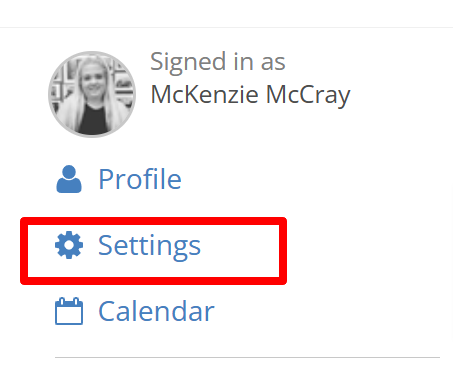Click the grayscale profile picture of the signed-in user
This screenshot has width=453, height=386.
(92, 94)
